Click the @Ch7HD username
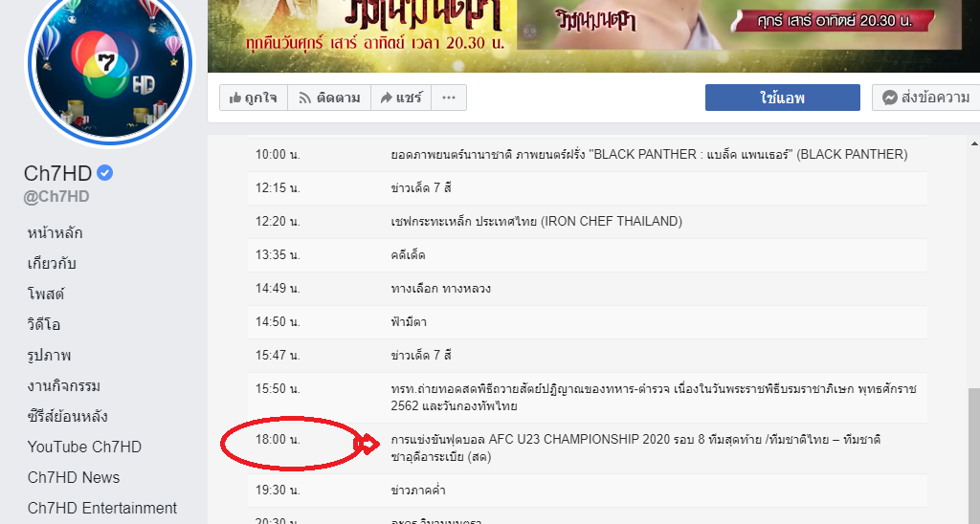This screenshot has height=524, width=980. point(56,197)
